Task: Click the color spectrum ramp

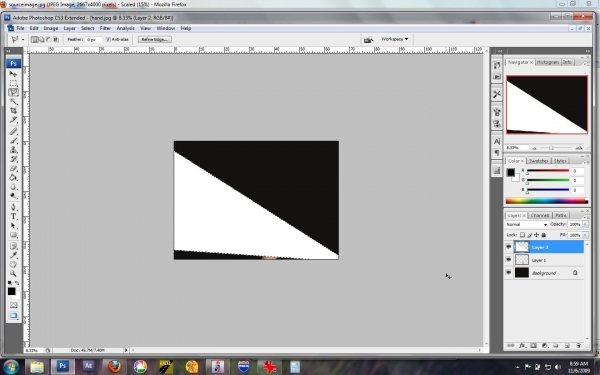Action: point(546,201)
